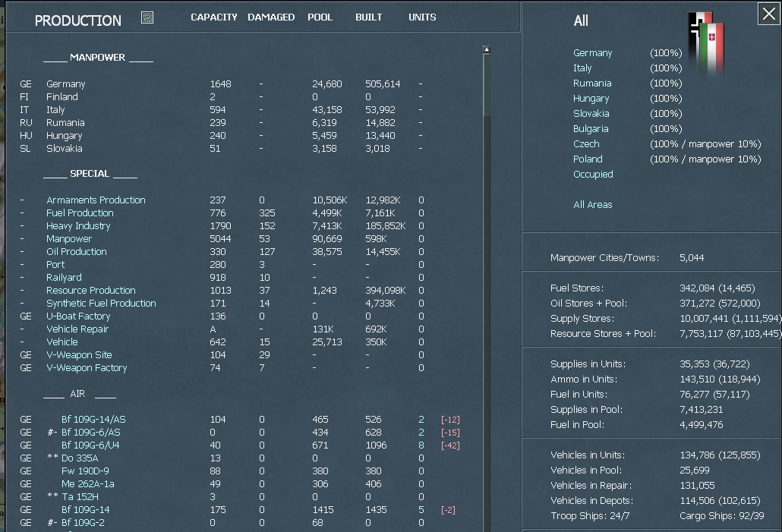This screenshot has height=532, width=782.
Task: Open Fuel Production details
Action: tap(80, 213)
